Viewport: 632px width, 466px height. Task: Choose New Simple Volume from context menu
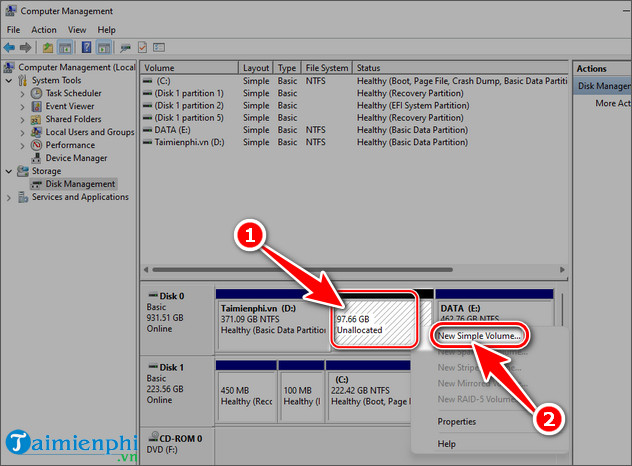click(x=479, y=336)
